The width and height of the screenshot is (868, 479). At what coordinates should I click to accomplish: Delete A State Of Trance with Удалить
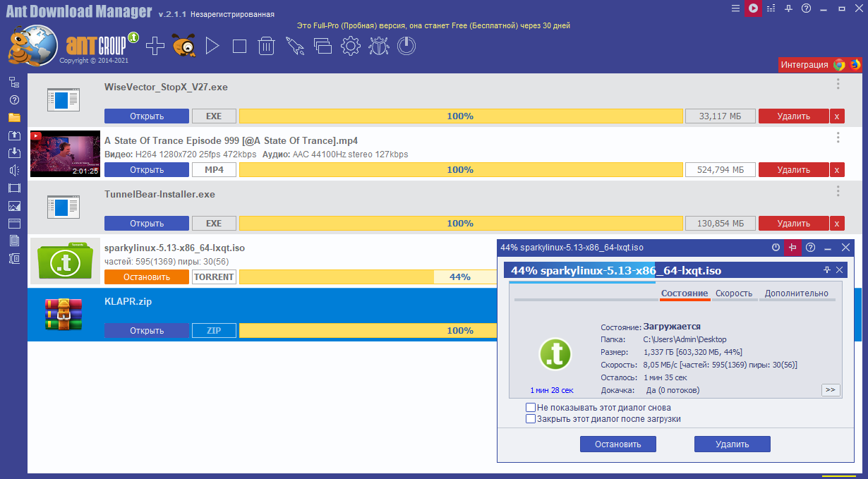click(x=794, y=170)
